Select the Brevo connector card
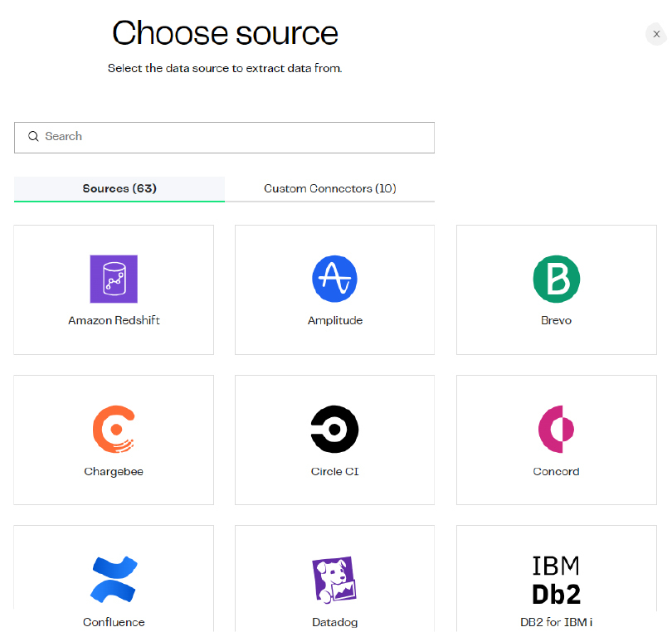This screenshot has width=672, height=632. point(556,289)
